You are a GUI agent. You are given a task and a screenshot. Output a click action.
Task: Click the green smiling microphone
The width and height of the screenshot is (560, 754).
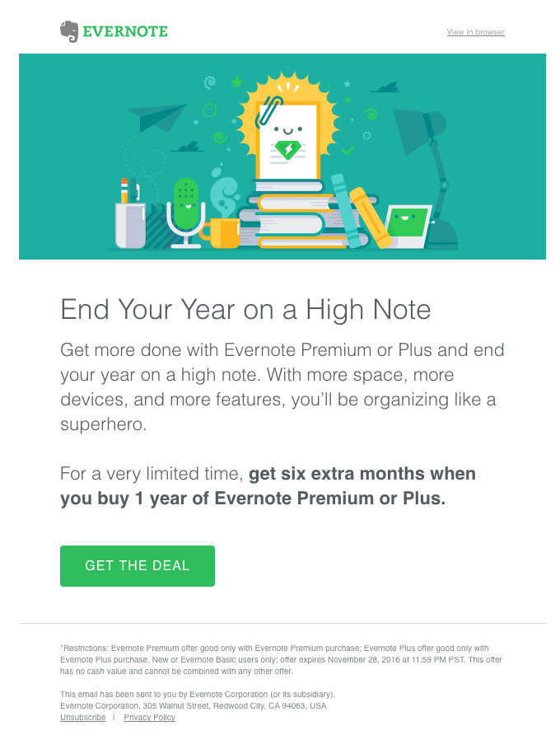tap(186, 204)
